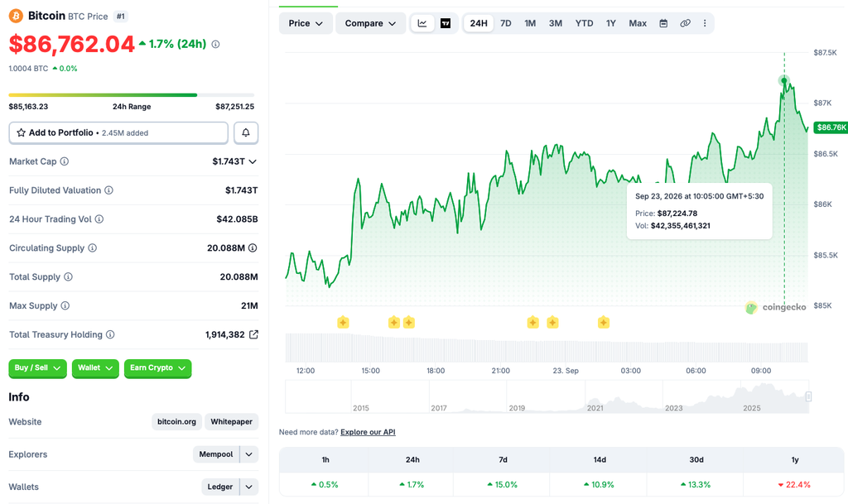Image resolution: width=848 pixels, height=504 pixels.
Task: Open the Earn Crypto dropdown
Action: pos(157,368)
